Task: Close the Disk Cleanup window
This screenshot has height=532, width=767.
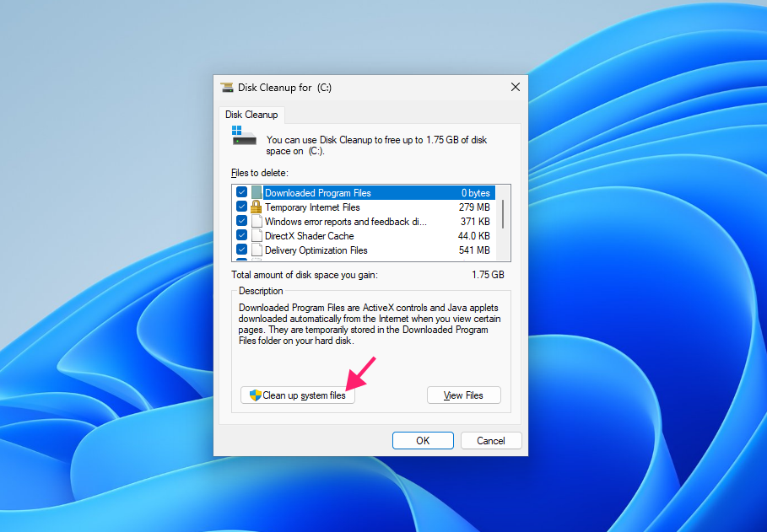Action: (x=515, y=87)
